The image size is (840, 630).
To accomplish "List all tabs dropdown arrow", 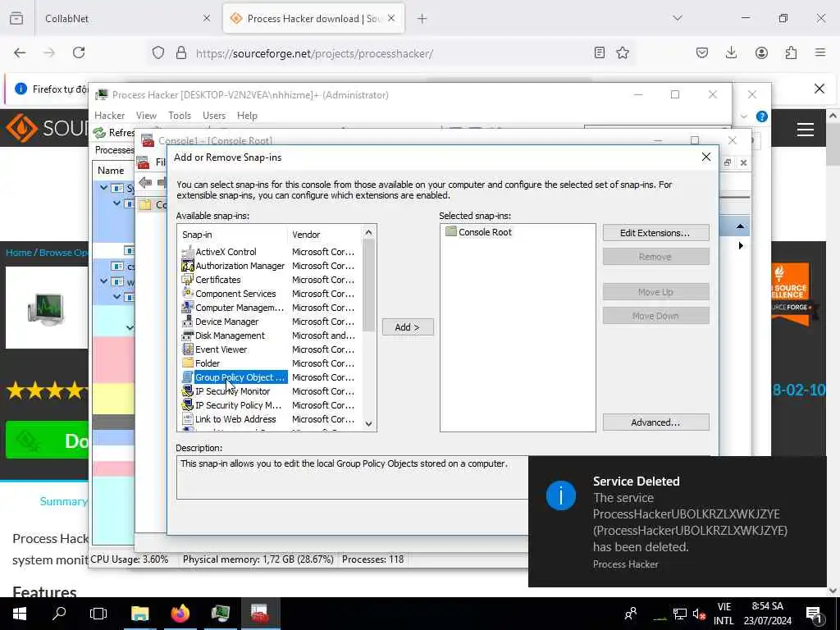I will point(678,18).
